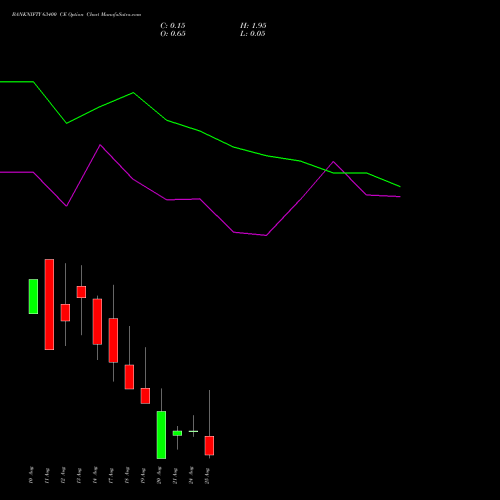
Task: Select the 18 Aug date label
Action: 127,475
